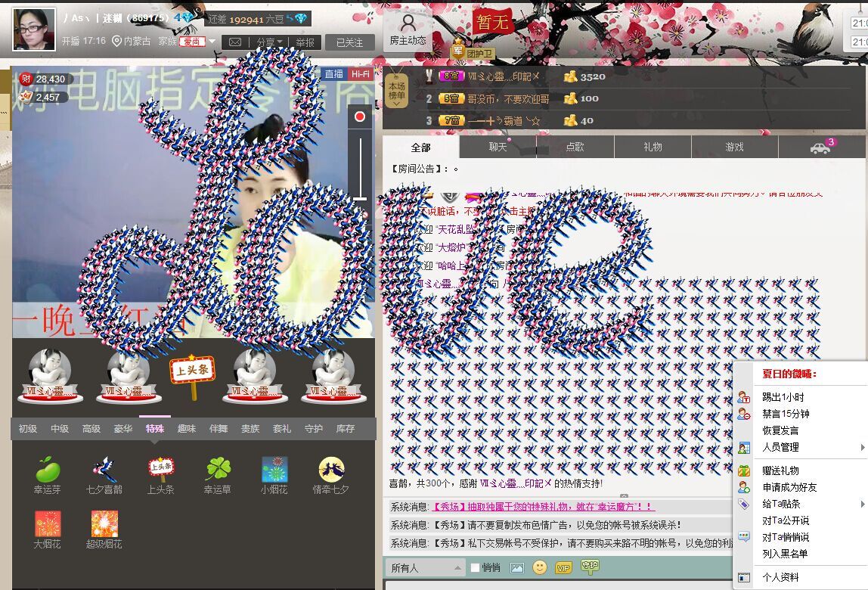Select the 情牵七夕 moon gift icon
Viewport: 868px width, 590px height.
point(331,470)
